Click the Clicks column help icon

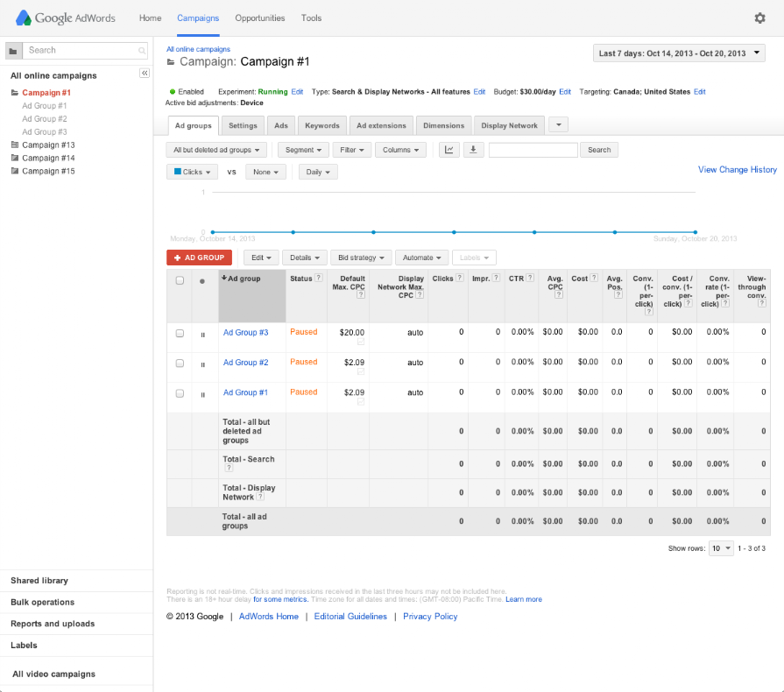(x=460, y=278)
